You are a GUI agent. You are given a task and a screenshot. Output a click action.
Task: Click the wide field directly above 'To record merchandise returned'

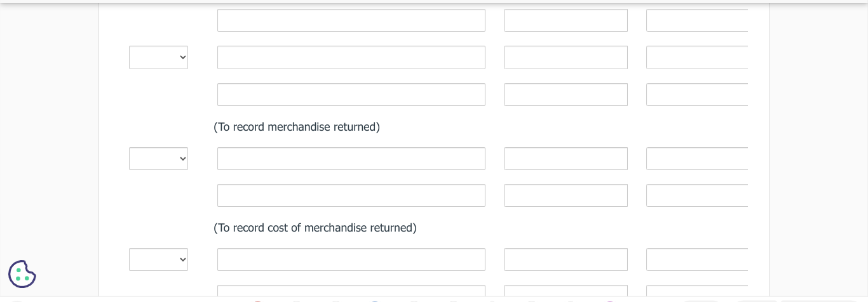click(351, 95)
